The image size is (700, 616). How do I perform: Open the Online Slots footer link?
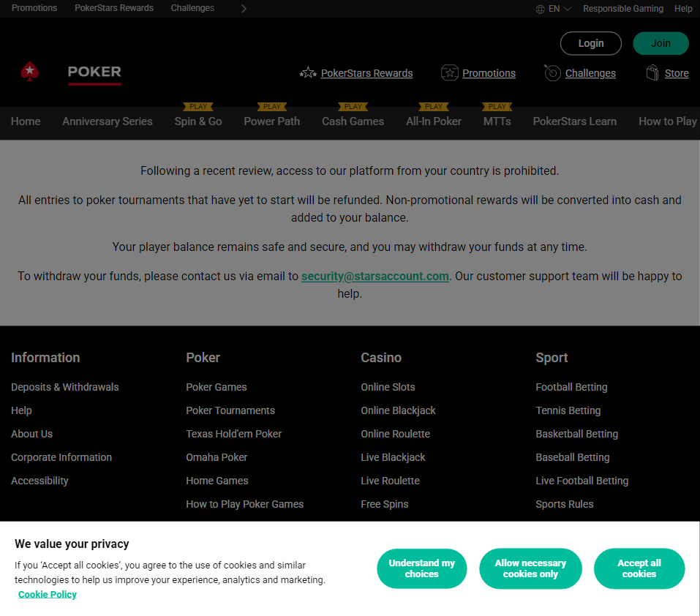(388, 387)
